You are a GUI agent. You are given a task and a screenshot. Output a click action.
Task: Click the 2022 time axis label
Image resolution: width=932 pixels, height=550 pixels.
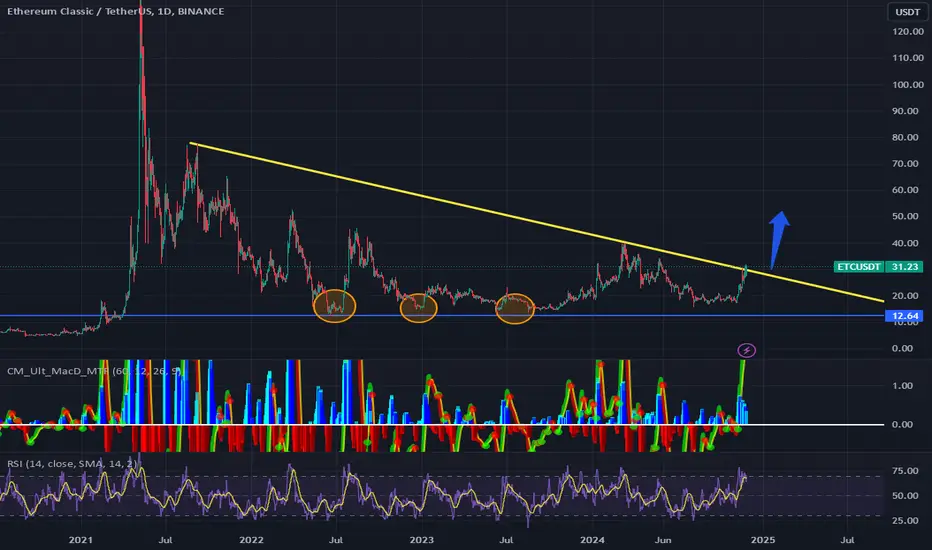tap(251, 540)
